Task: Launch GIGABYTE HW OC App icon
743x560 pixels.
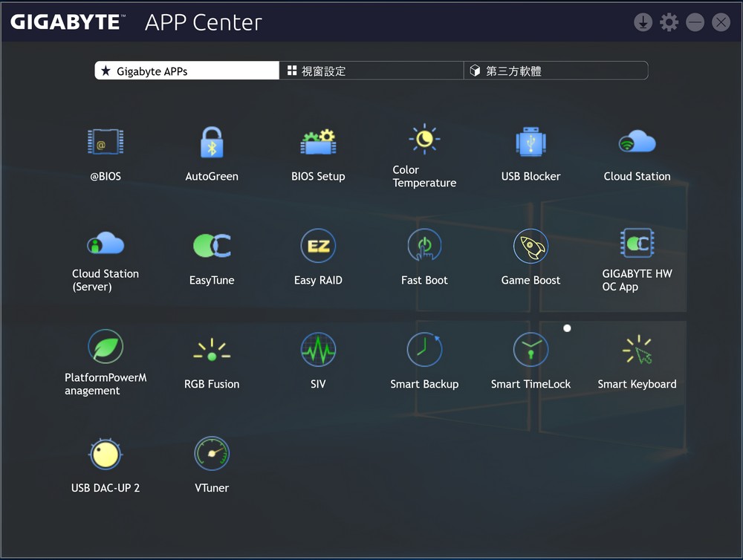Action: [637, 243]
